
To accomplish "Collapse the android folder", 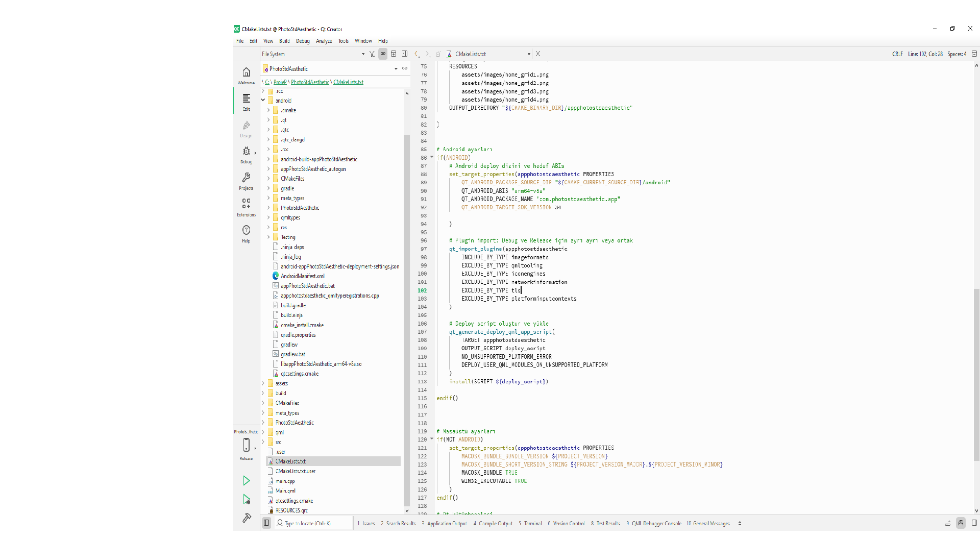I will click(263, 101).
